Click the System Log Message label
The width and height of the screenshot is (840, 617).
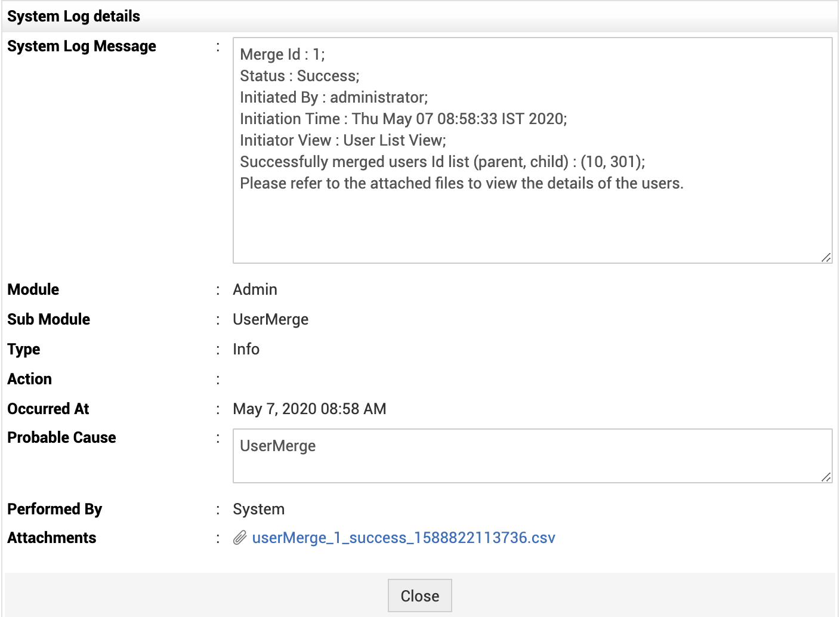pyautogui.click(x=82, y=46)
